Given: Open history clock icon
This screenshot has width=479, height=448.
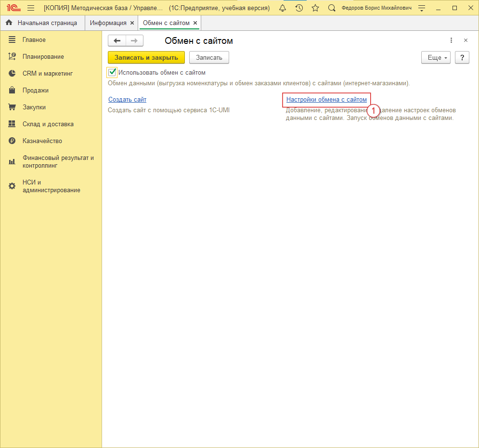Looking at the screenshot, I should click(x=299, y=8).
